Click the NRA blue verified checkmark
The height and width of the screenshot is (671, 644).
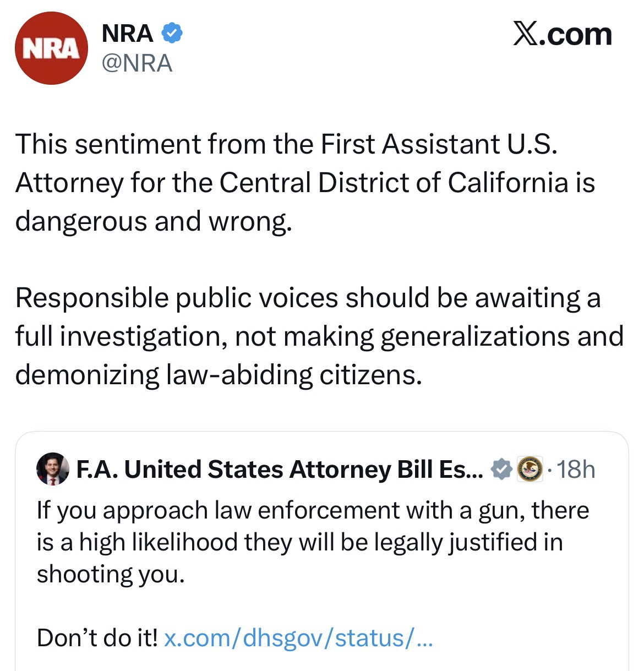(172, 34)
